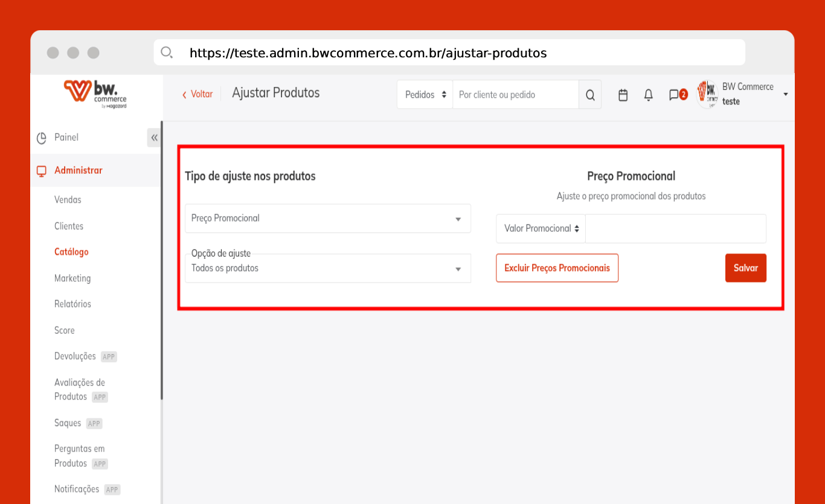
Task: Focus the promotional value input field
Action: pyautogui.click(x=675, y=229)
